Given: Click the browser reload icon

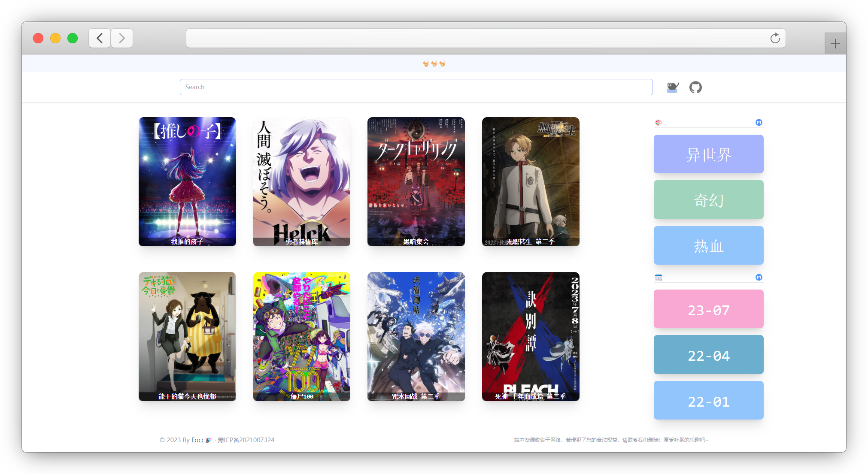Looking at the screenshot, I should [775, 38].
